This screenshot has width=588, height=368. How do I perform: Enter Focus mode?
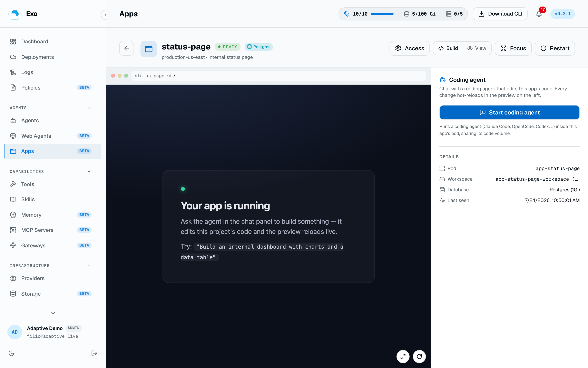(x=513, y=48)
